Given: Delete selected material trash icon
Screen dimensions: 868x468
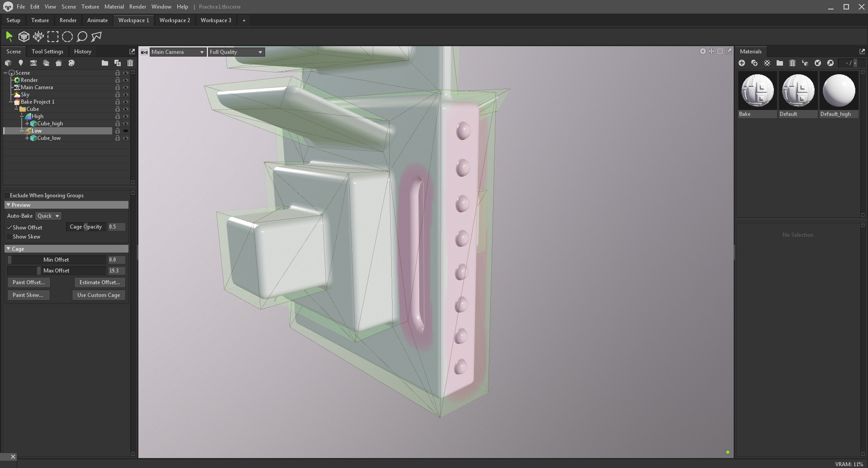Looking at the screenshot, I should (792, 63).
